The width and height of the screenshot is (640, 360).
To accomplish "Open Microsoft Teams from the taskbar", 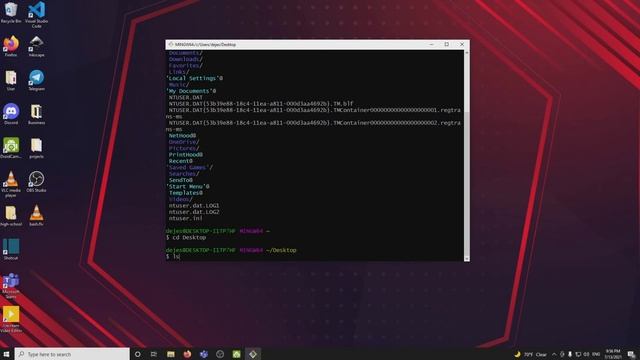I will pos(204,354).
